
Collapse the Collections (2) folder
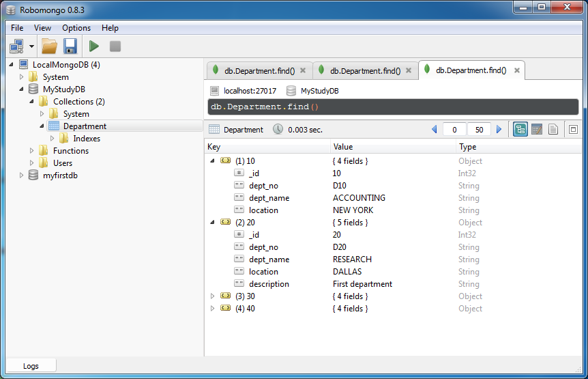coord(31,101)
